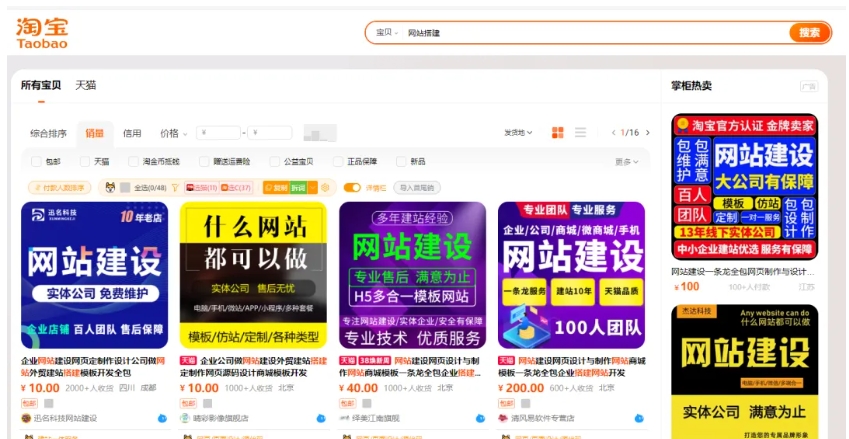This screenshot has width=849, height=439.
Task: Open 迅名科技网站建设 shop link
Action: point(65,418)
